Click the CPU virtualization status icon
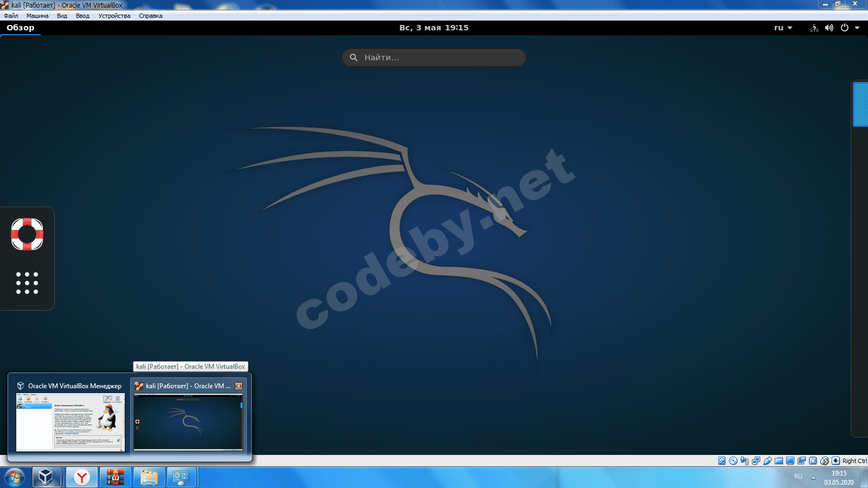The width and height of the screenshot is (868, 488). (813, 461)
